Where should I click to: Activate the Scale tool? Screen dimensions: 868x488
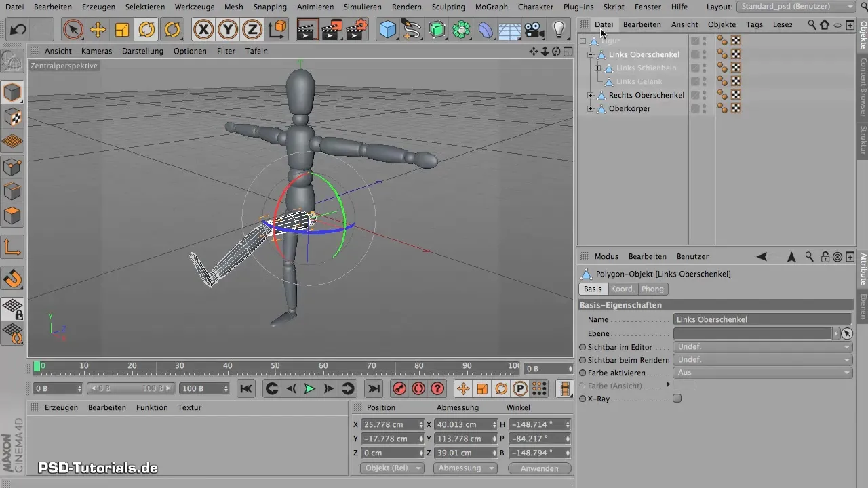point(122,30)
